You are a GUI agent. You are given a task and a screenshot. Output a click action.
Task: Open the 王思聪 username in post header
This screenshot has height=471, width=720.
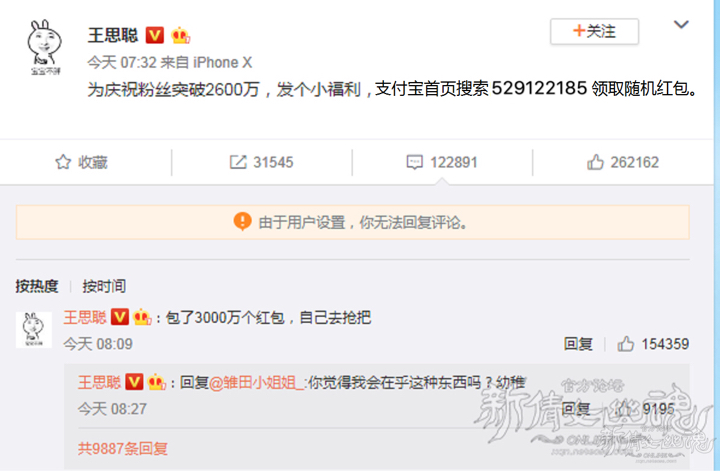click(x=113, y=35)
